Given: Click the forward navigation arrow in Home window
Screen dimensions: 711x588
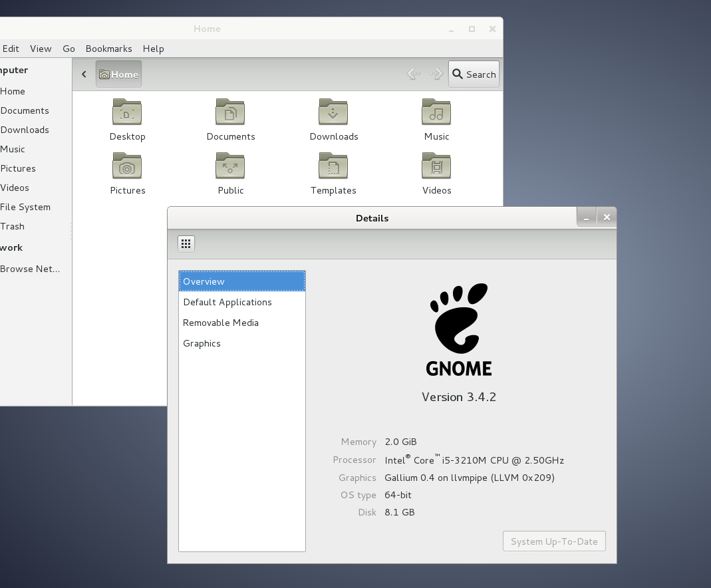Looking at the screenshot, I should (x=436, y=74).
